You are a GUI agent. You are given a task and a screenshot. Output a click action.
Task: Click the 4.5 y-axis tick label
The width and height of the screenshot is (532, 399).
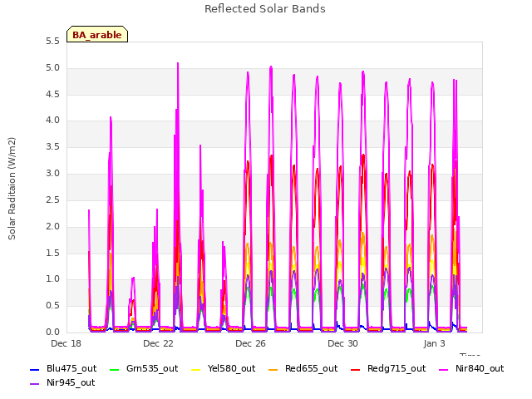click(52, 94)
